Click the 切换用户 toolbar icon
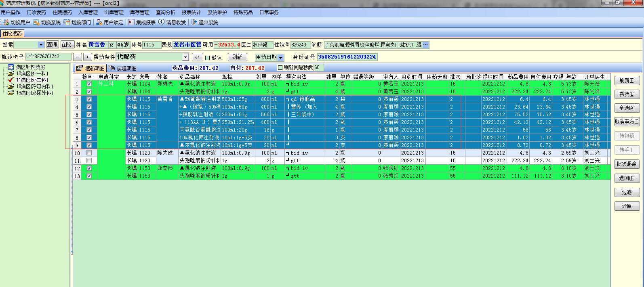The height and width of the screenshot is (287, 644). (x=6, y=23)
